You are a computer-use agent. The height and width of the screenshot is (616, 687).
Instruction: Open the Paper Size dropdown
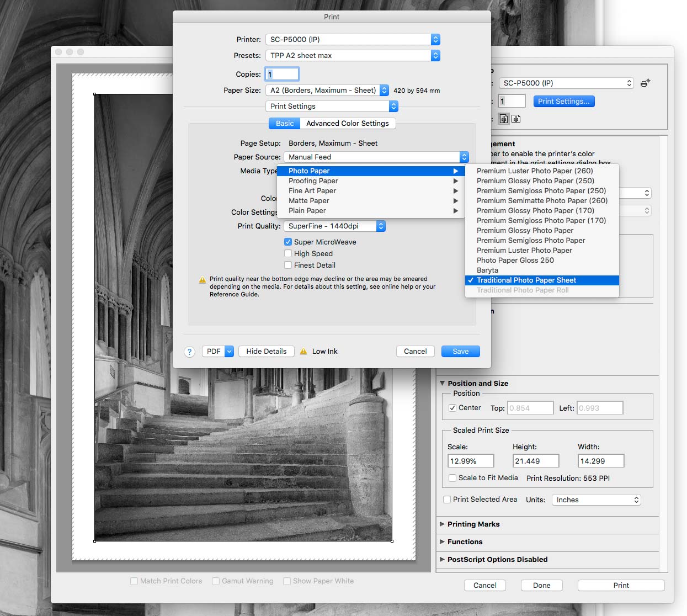point(327,91)
